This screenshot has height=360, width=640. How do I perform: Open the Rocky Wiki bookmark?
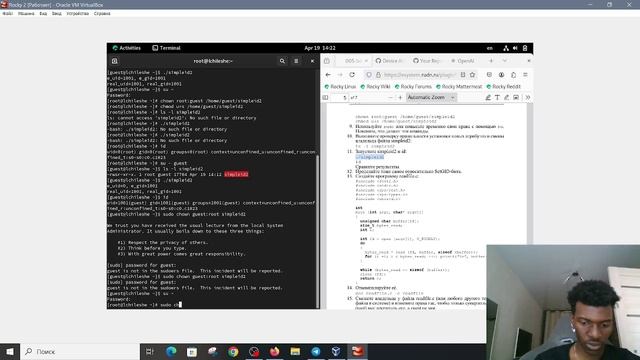(x=376, y=87)
